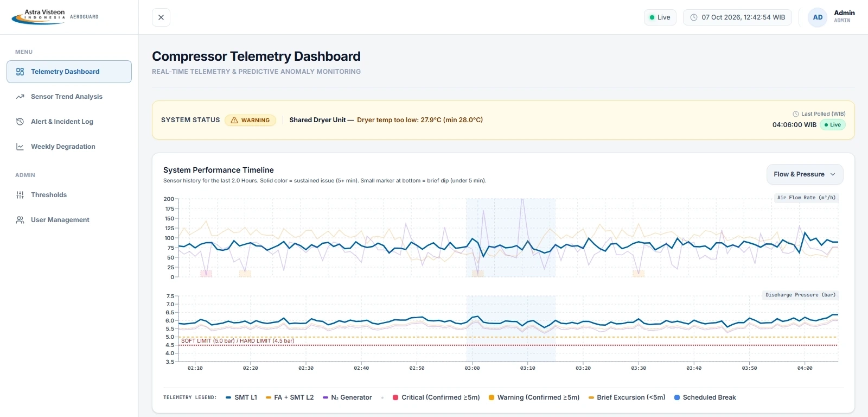Click the AD avatar circle
868x417 pixels.
click(x=818, y=17)
